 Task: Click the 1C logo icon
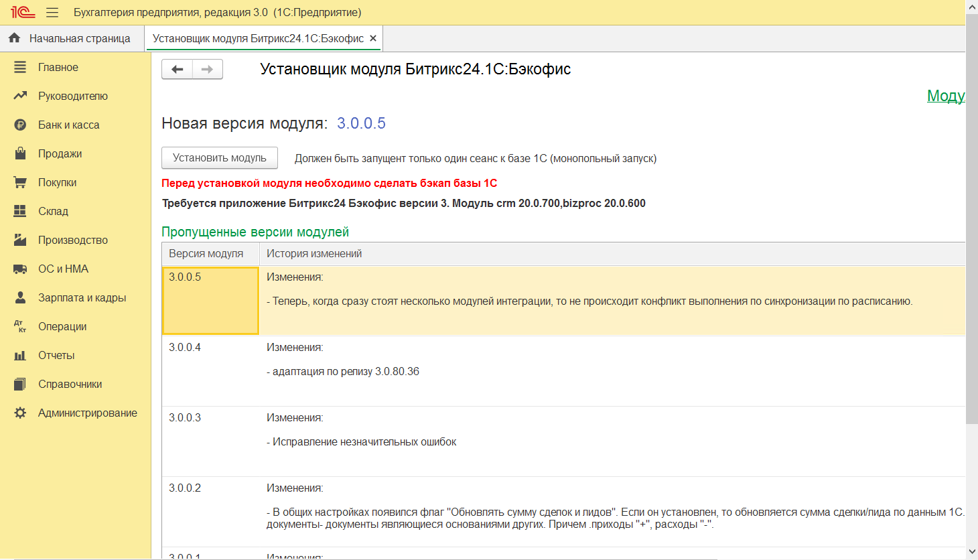[23, 12]
